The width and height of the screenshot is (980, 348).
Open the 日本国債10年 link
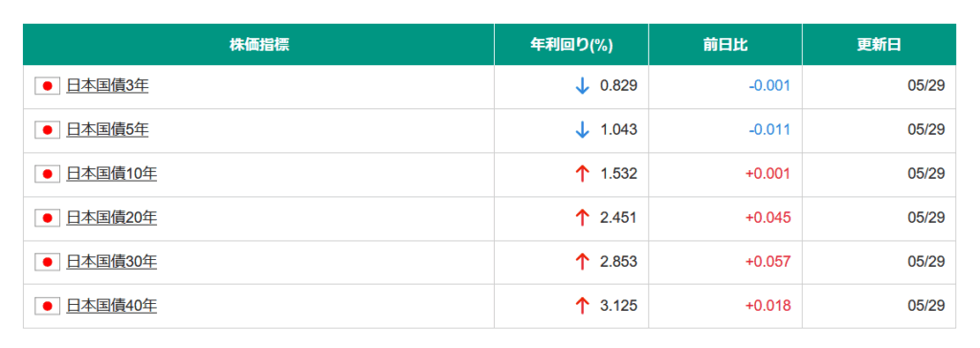click(x=111, y=174)
